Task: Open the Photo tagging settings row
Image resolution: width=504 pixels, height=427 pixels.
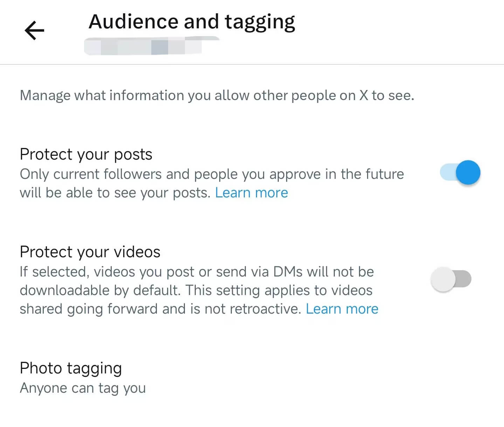Action: click(x=71, y=368)
